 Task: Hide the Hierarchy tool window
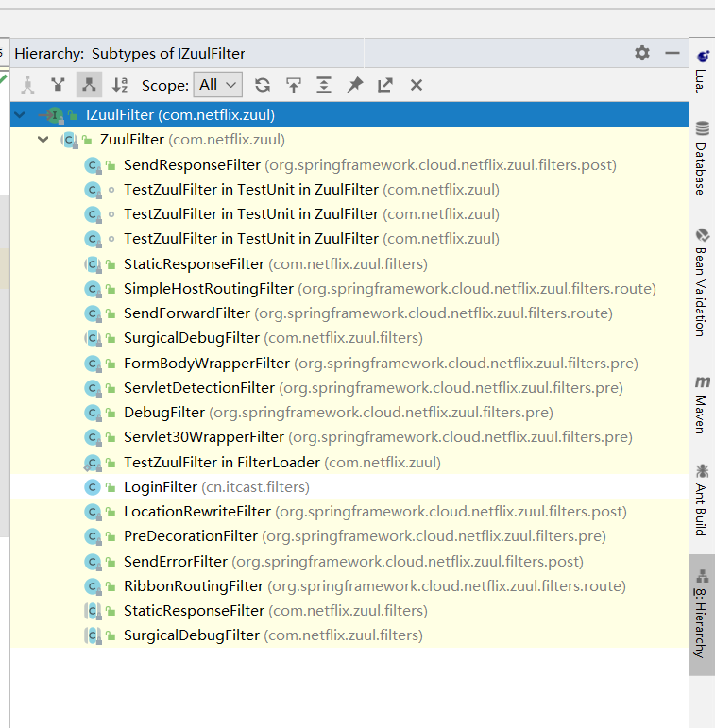pos(672,53)
